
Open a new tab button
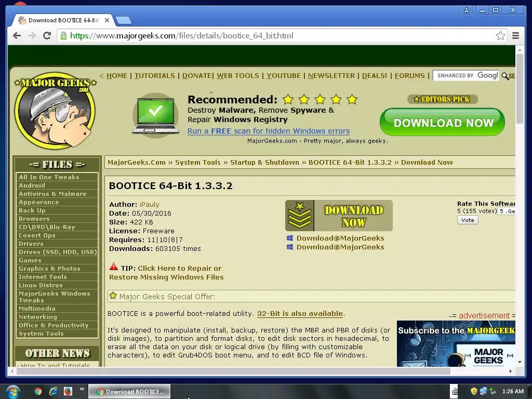(x=124, y=21)
